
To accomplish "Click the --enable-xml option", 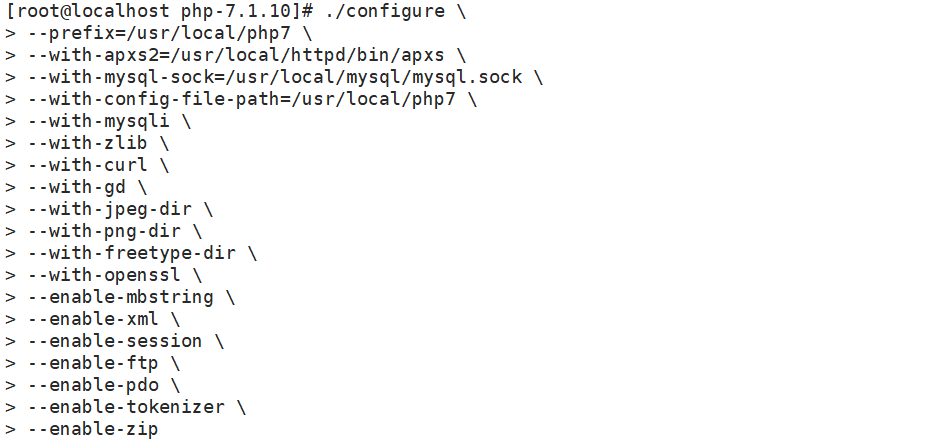I will click(x=92, y=319).
